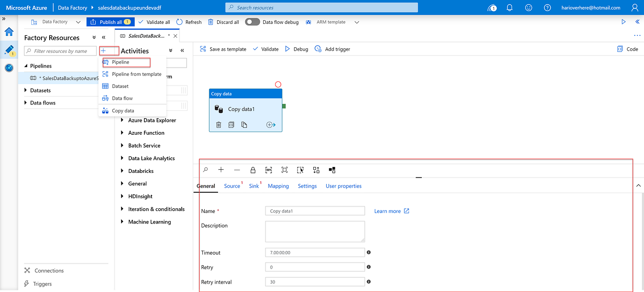644x292 pixels.
Task: View source code of Copy data1
Action: tap(231, 124)
